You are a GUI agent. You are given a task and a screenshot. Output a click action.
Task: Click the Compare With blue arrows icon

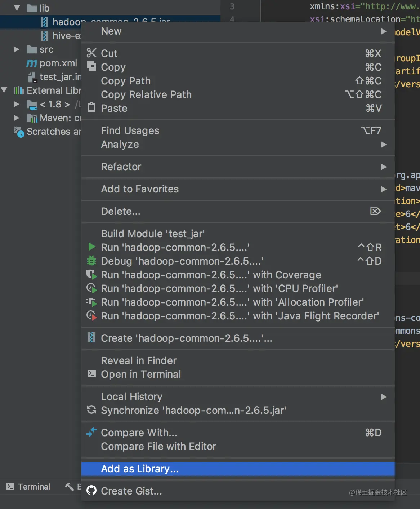click(91, 431)
